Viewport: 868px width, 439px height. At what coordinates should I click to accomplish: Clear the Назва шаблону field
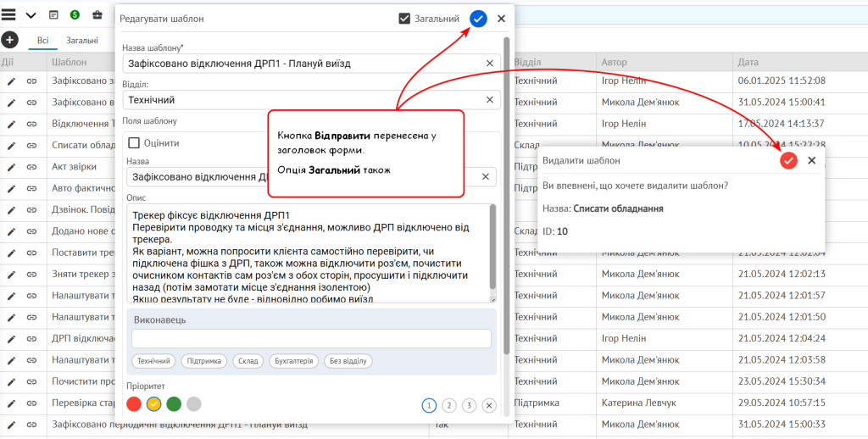click(489, 64)
